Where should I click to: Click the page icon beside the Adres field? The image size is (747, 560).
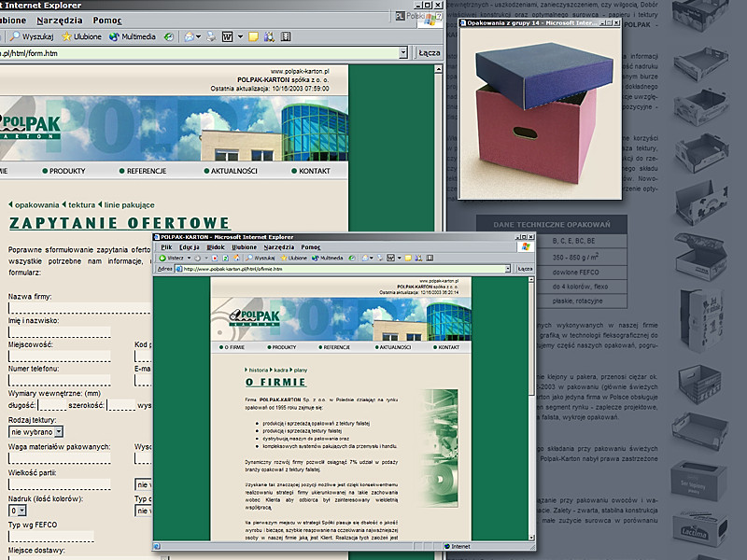point(179,269)
